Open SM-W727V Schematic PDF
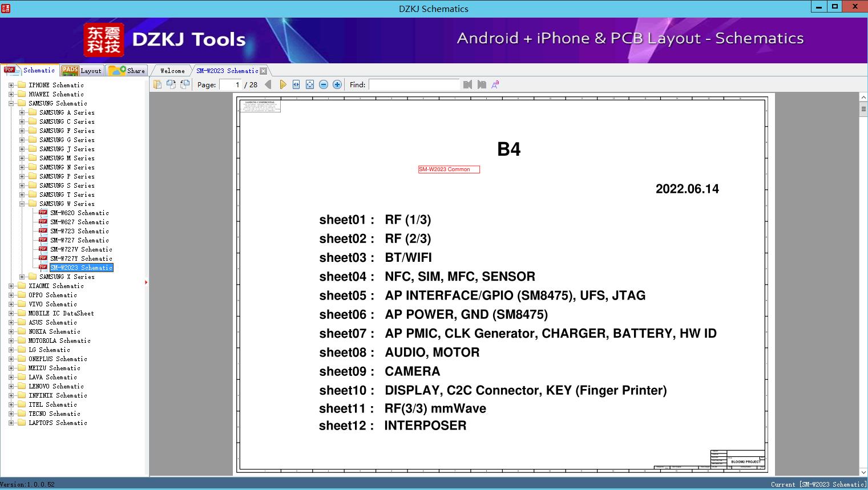Image resolution: width=868 pixels, height=490 pixels. [81, 249]
